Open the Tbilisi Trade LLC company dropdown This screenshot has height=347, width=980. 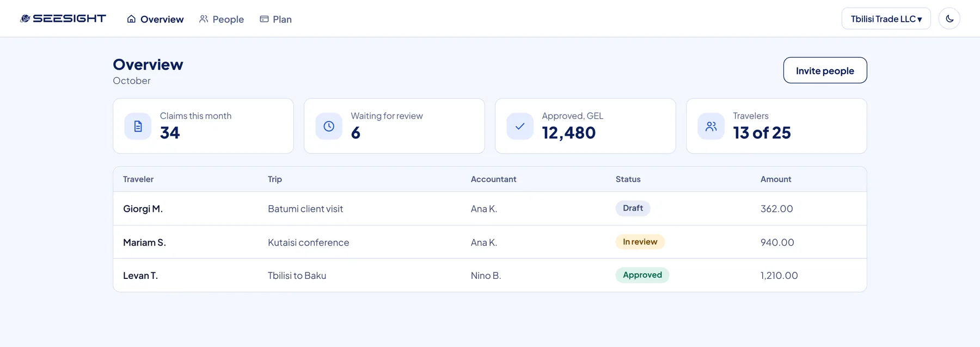886,19
